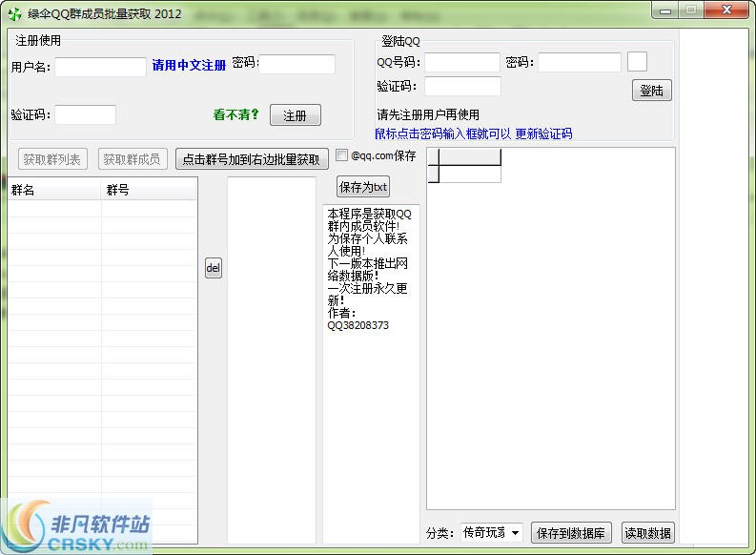The height and width of the screenshot is (555, 756).
Task: Click the 保存到数据库 button
Action: point(571,533)
